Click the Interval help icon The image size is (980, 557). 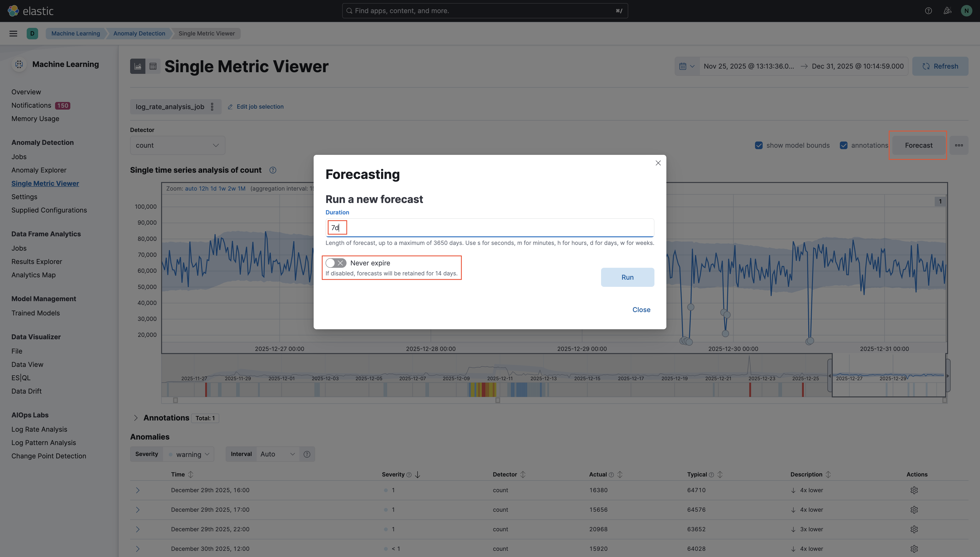[307, 454]
